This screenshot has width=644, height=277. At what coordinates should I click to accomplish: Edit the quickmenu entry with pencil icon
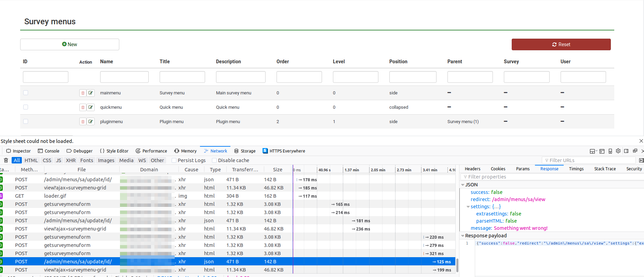(91, 107)
